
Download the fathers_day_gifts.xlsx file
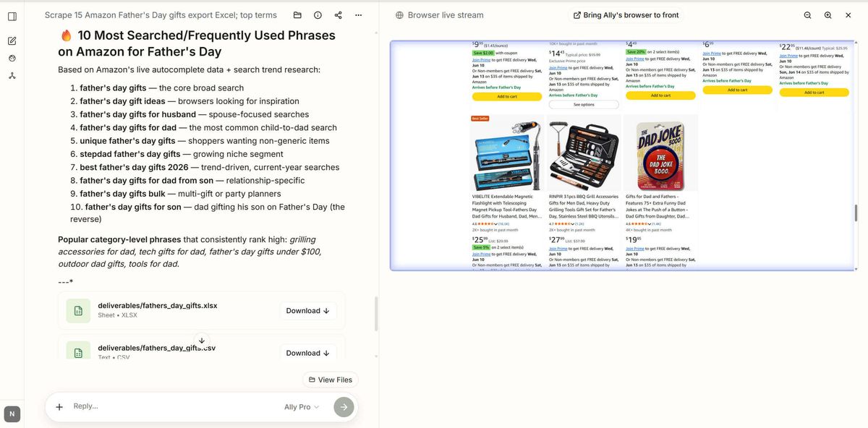307,311
